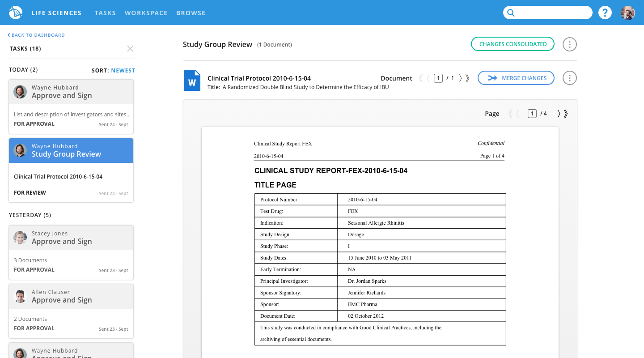Screen dimensions: 644x358
Task: Click the Word document file icon
Action: (192, 81)
